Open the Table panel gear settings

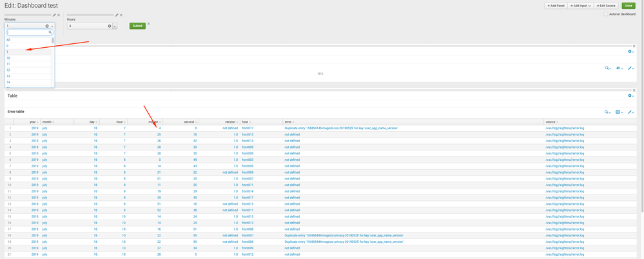(630, 96)
